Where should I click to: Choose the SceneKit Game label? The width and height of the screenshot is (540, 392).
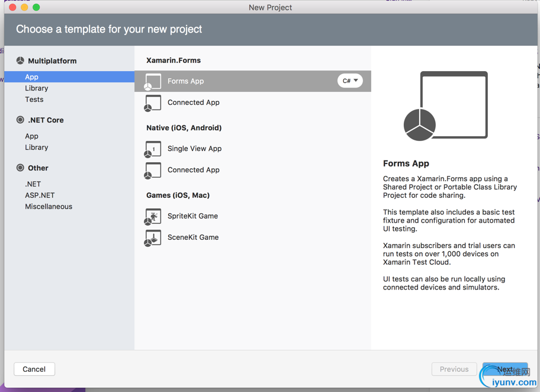point(193,237)
